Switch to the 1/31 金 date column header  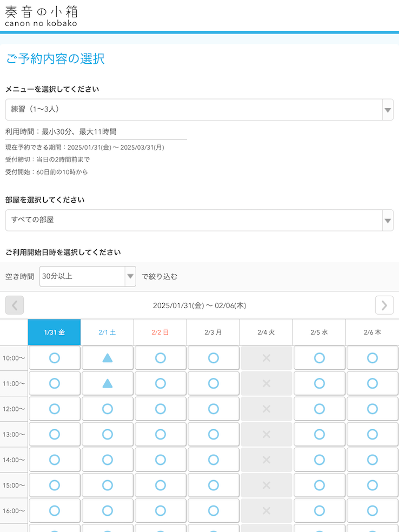55,332
